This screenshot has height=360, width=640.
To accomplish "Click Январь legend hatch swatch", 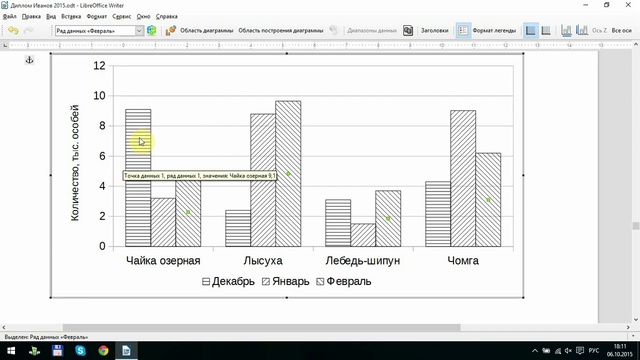I will tap(266, 282).
